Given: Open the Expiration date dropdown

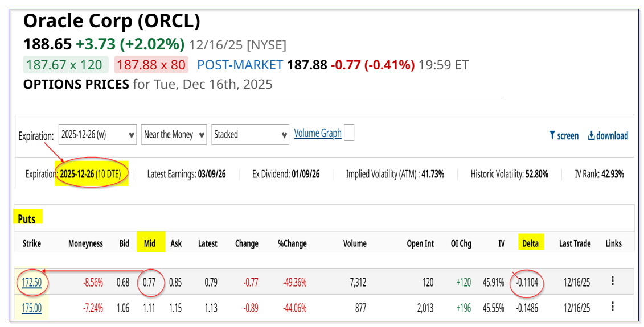Looking at the screenshot, I should (97, 135).
